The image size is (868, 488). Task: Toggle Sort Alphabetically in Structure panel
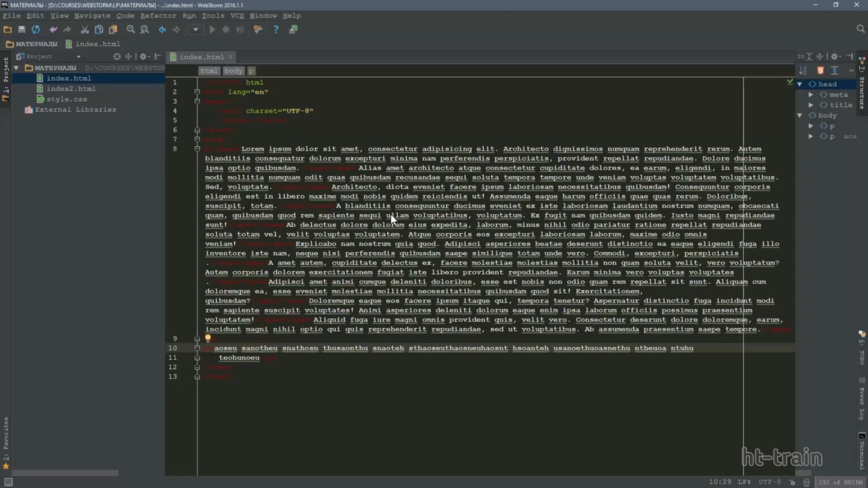click(803, 70)
